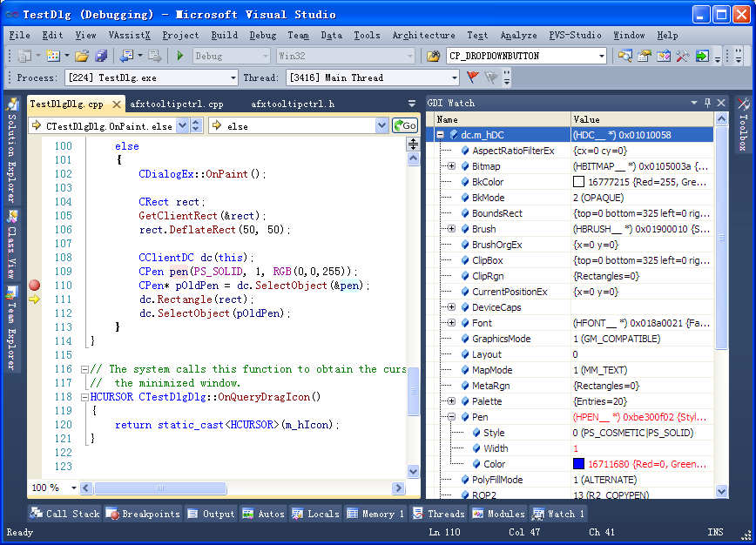This screenshot has height=545, width=756.
Task: Open the Class View side tab
Action: pos(12,246)
